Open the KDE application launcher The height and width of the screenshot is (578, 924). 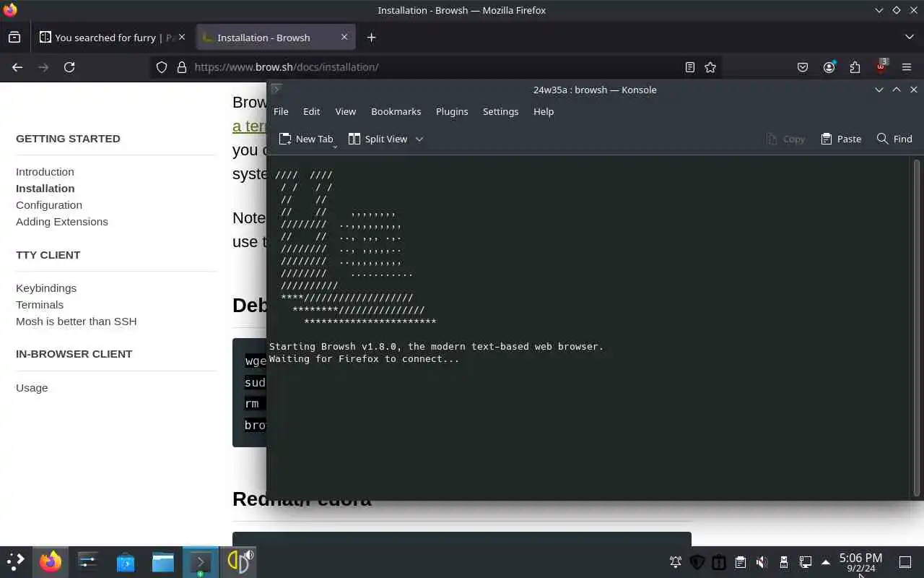[16, 561]
